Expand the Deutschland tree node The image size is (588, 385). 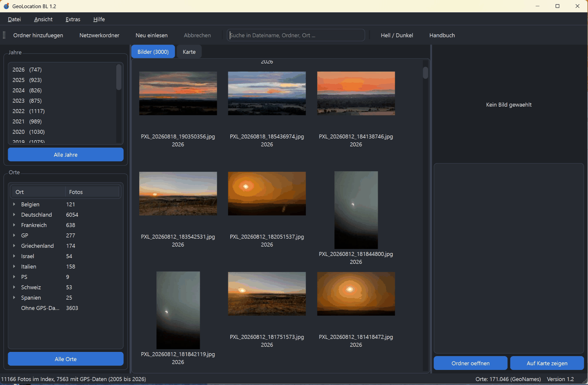(x=14, y=215)
